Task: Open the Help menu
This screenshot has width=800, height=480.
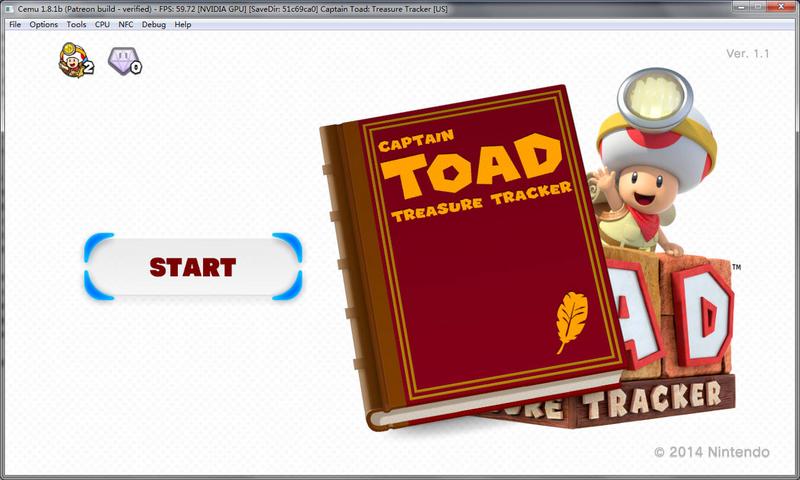Action: pyautogui.click(x=183, y=24)
